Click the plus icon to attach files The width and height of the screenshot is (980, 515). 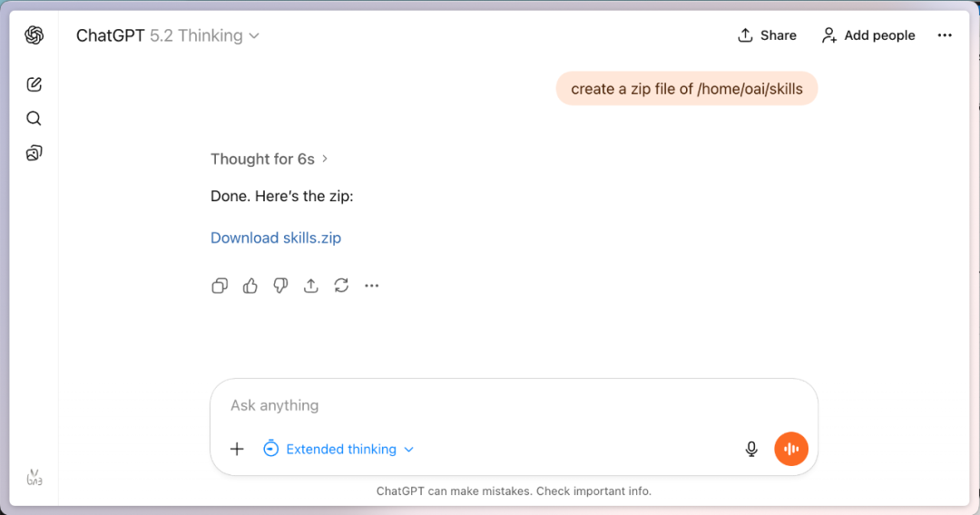(x=237, y=449)
